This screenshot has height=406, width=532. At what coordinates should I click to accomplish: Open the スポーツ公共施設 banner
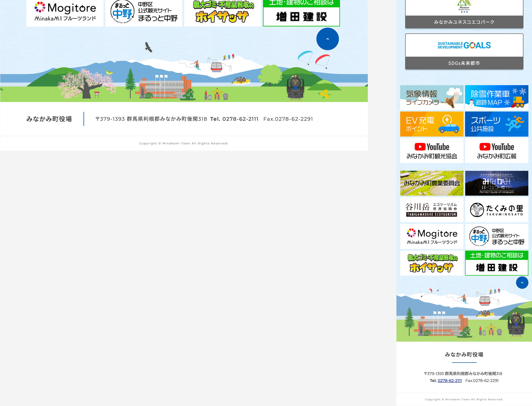point(496,124)
